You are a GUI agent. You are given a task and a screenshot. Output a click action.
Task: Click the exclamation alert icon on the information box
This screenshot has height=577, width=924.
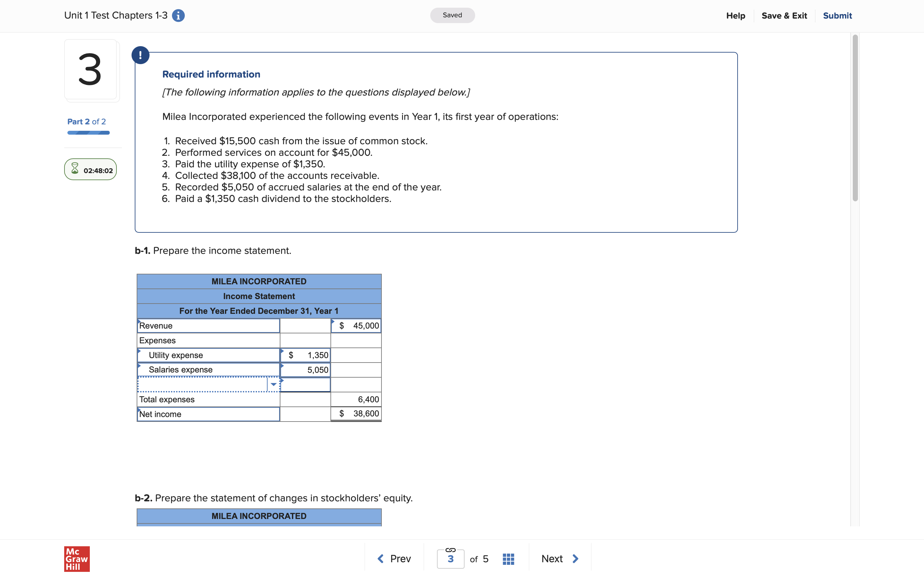140,54
